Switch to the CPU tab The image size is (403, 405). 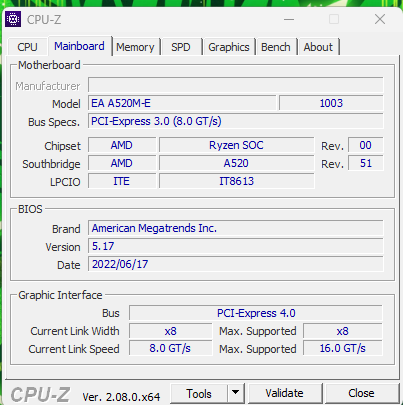27,47
